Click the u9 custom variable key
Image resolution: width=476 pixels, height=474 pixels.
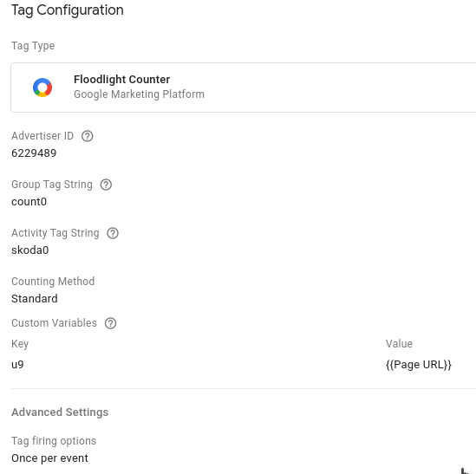[17, 364]
